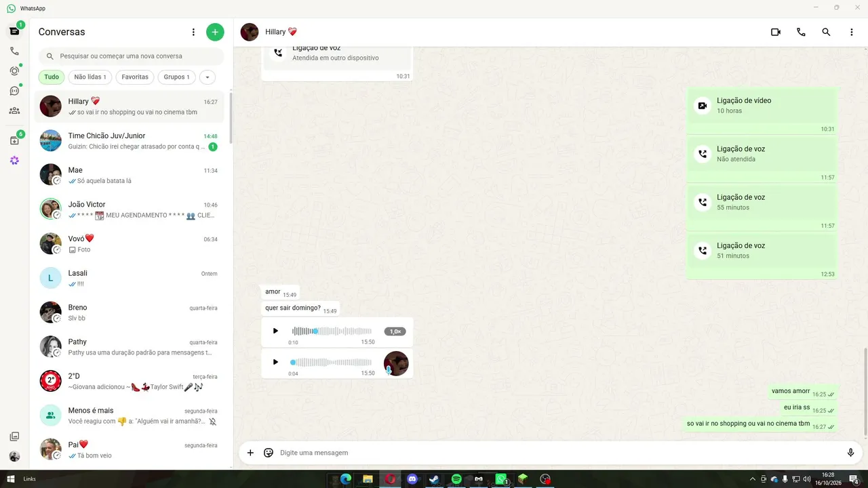This screenshot has width=868, height=488.
Task: Open Spotify from the taskbar
Action: (x=456, y=479)
